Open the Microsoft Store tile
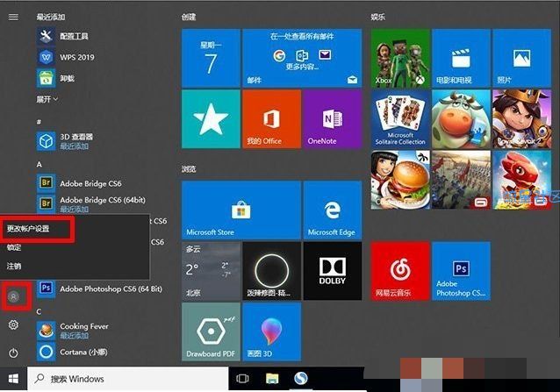560x392 pixels. coord(241,210)
